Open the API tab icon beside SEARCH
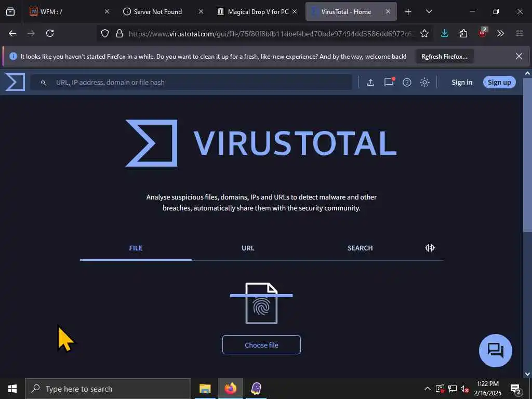This screenshot has height=399, width=532. tap(430, 248)
